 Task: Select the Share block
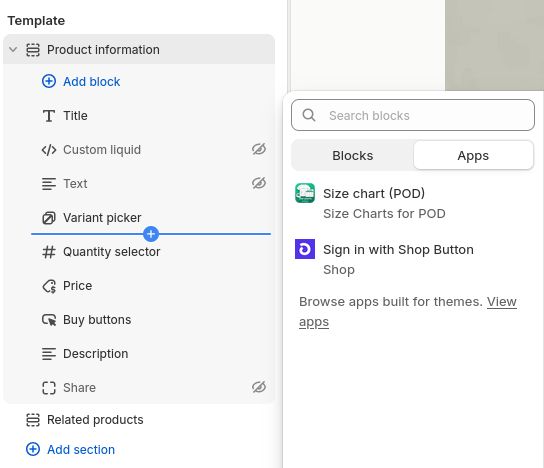pyautogui.click(x=139, y=388)
